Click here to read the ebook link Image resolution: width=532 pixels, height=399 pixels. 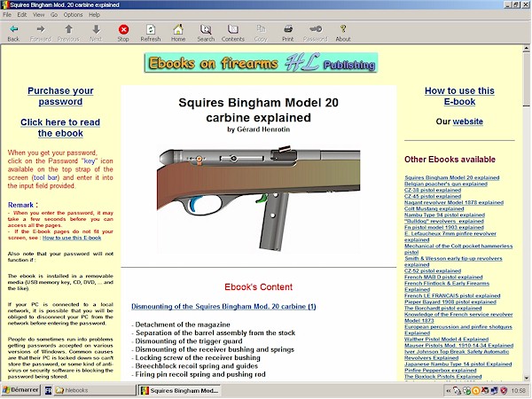[x=60, y=128]
